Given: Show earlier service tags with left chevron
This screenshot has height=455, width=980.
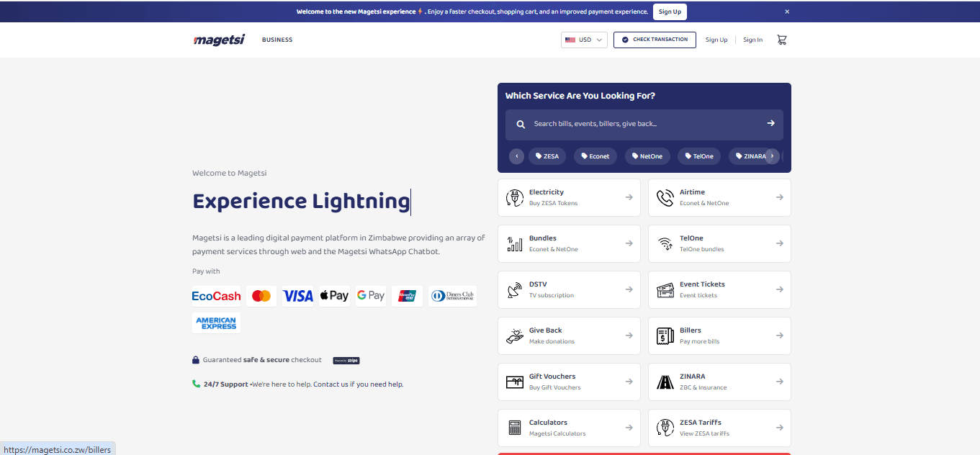Looking at the screenshot, I should click(x=516, y=156).
